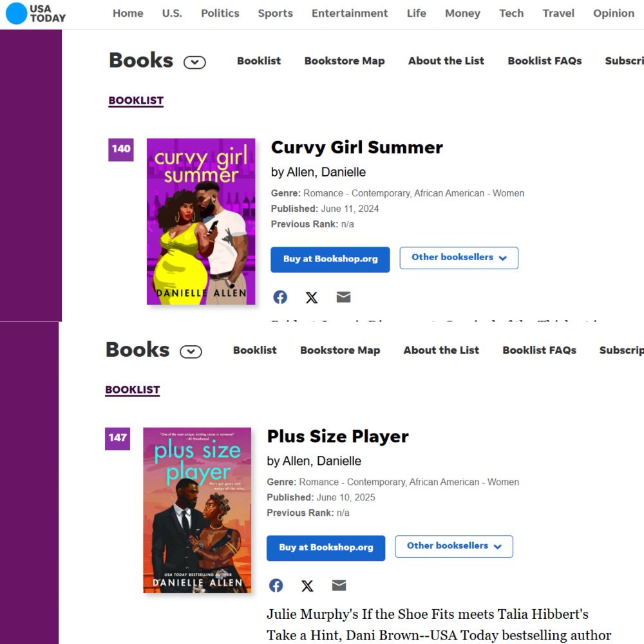Expand the lower Books dropdown chevron

(x=191, y=352)
